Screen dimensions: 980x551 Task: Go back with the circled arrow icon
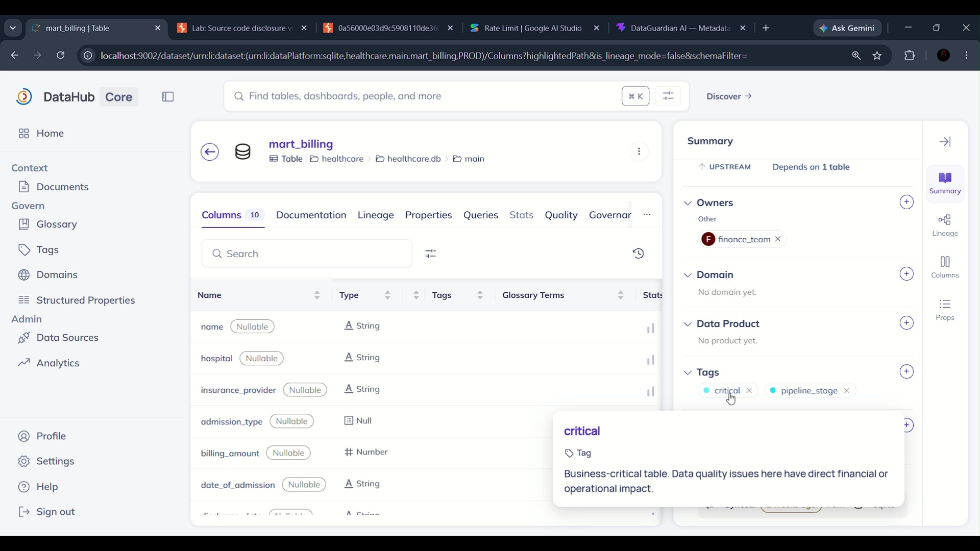210,152
